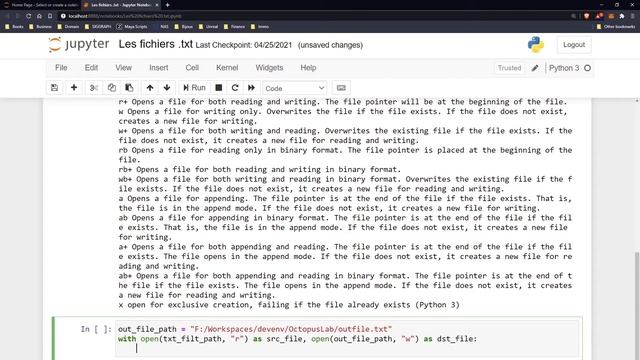Switch to the Home Page browser tab
Viewport: 640px width, 360px height.
41,5
